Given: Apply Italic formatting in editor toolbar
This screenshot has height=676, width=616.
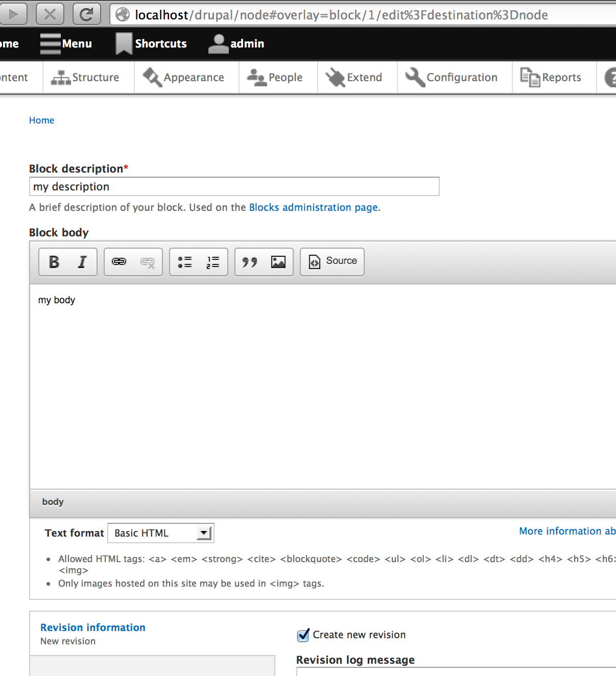Looking at the screenshot, I should [x=82, y=262].
